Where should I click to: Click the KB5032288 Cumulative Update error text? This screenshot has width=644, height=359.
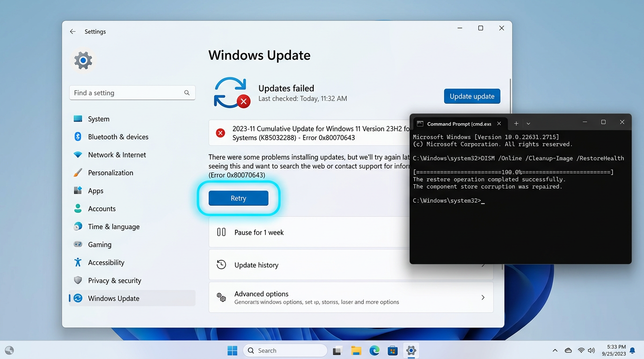pos(321,133)
